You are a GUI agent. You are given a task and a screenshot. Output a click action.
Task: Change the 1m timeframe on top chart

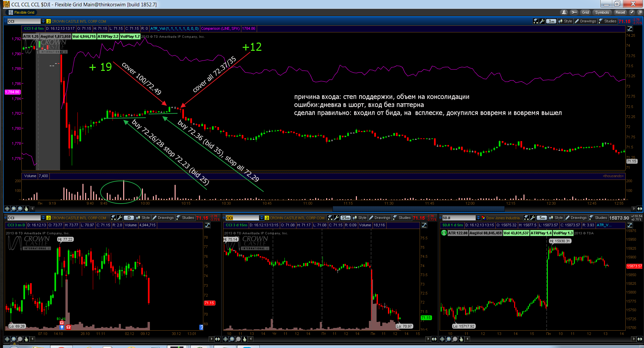[x=551, y=21]
